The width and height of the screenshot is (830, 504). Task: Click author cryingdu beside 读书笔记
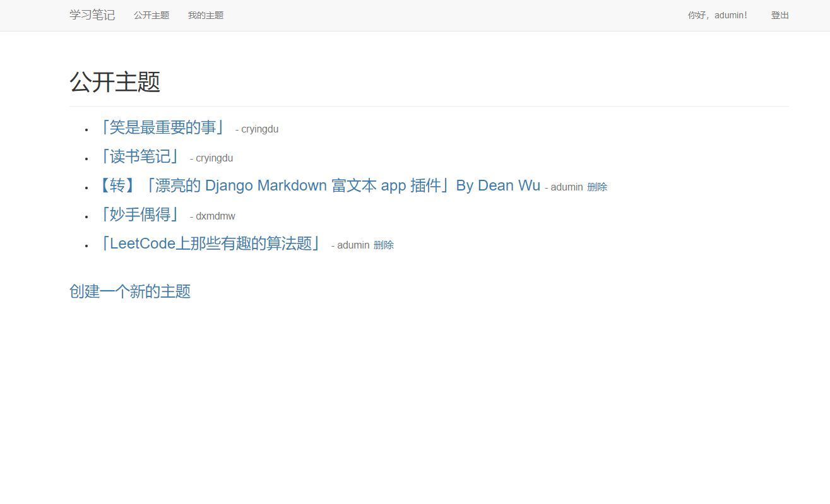pos(211,158)
